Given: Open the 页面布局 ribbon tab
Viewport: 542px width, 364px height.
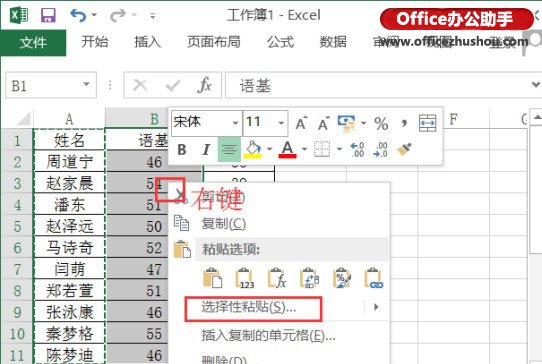Looking at the screenshot, I should 214,42.
